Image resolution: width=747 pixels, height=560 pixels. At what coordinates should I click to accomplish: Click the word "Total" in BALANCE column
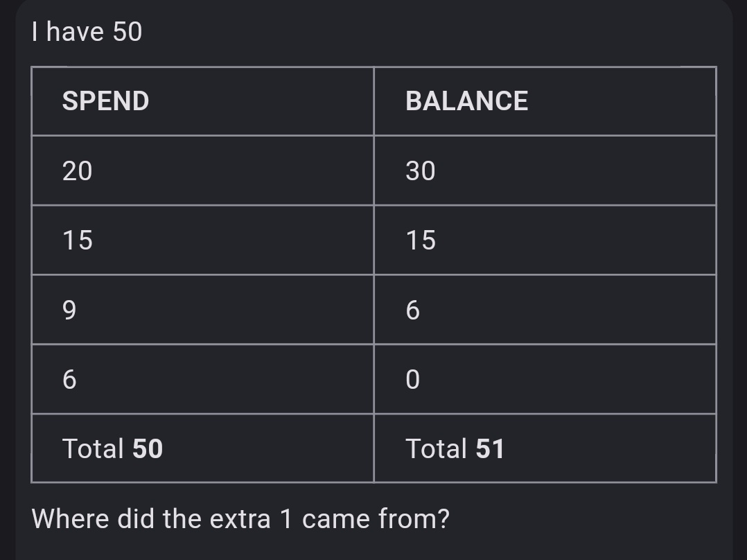tap(437, 448)
